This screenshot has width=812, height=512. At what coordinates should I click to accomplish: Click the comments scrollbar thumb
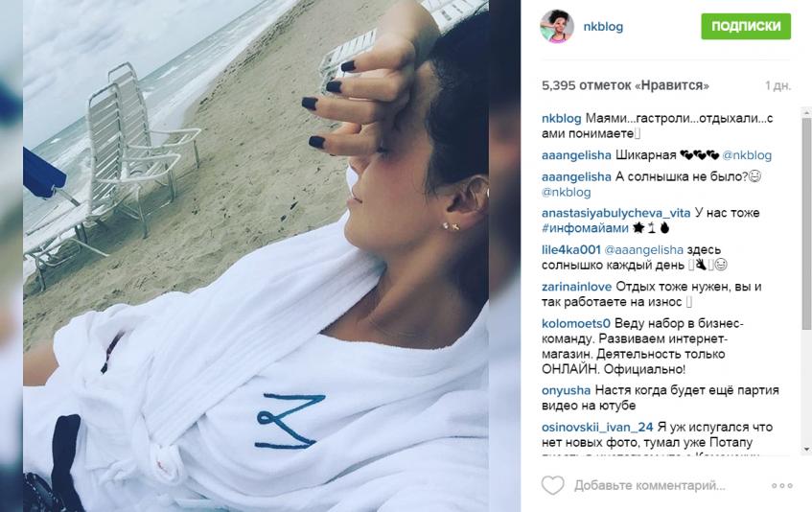tap(806, 223)
